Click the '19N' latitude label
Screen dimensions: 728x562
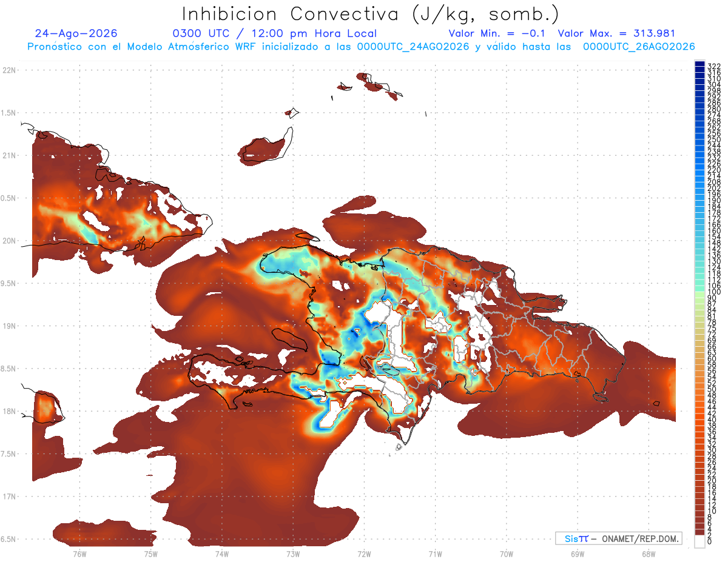click(10, 326)
